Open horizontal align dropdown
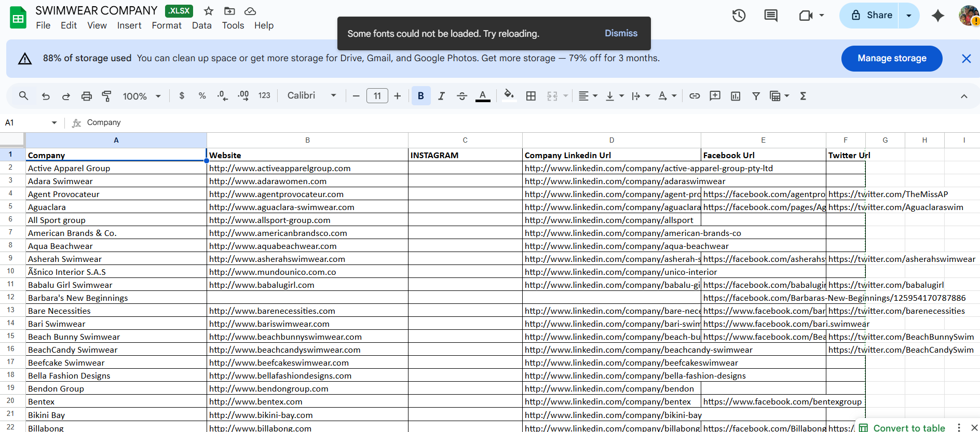The image size is (980, 432). [x=588, y=96]
